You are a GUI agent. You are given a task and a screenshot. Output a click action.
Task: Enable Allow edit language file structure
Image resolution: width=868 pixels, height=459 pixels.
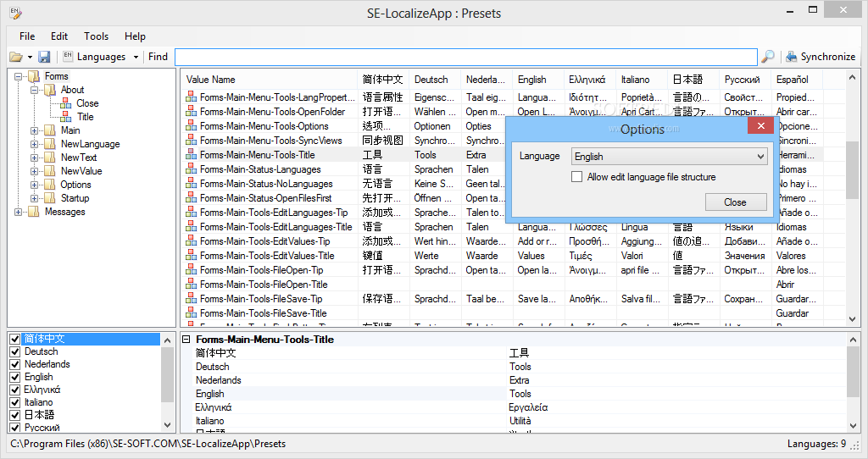pyautogui.click(x=576, y=177)
